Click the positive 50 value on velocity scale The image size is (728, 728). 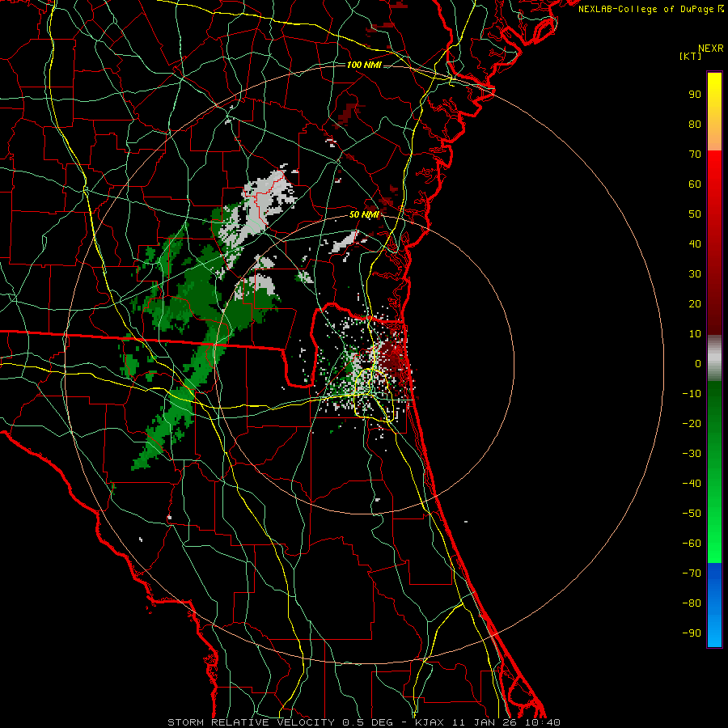pyautogui.click(x=695, y=214)
